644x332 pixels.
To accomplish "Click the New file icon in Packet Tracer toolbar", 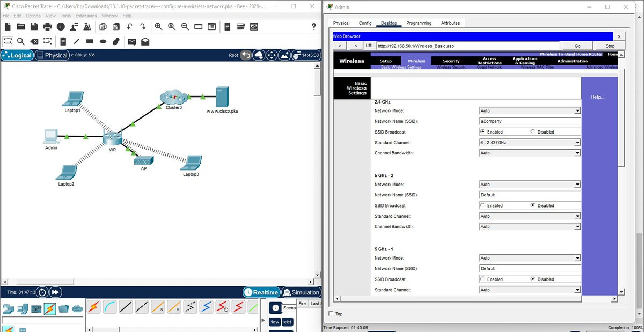I will [8, 26].
